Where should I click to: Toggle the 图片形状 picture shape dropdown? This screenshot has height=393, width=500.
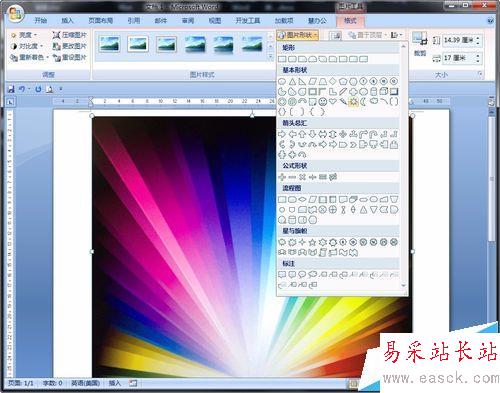point(298,35)
